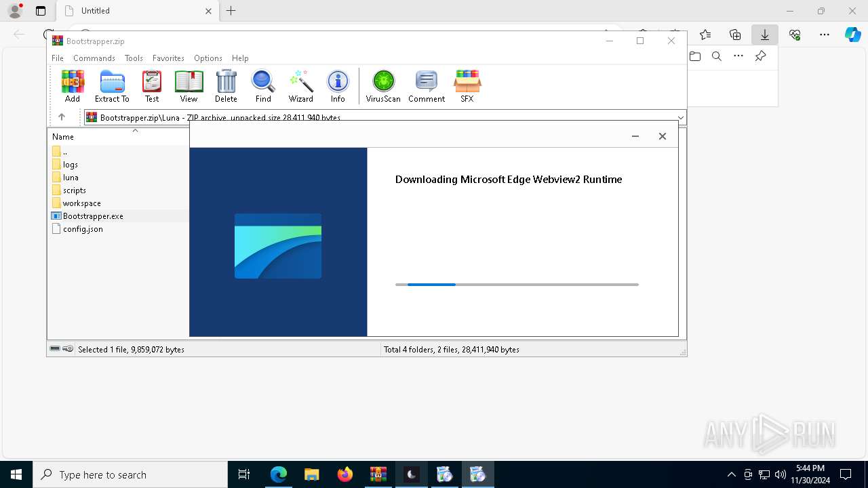Close the Untitled tab
This screenshot has width=868, height=488.
click(209, 11)
